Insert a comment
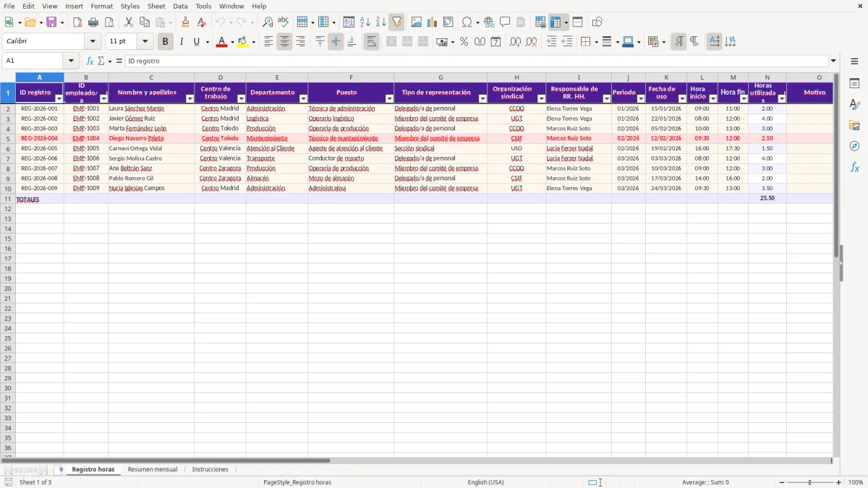The height and width of the screenshot is (488, 868). (x=505, y=22)
